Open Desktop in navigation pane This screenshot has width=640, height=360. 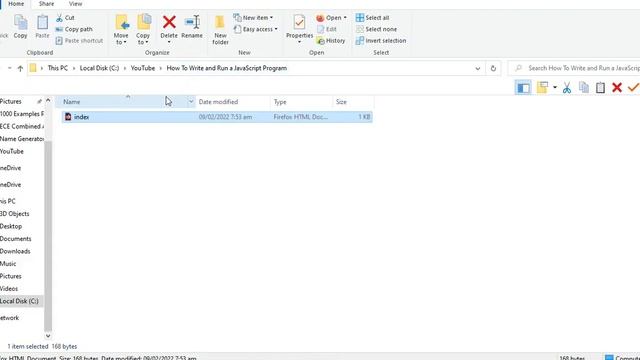11,227
